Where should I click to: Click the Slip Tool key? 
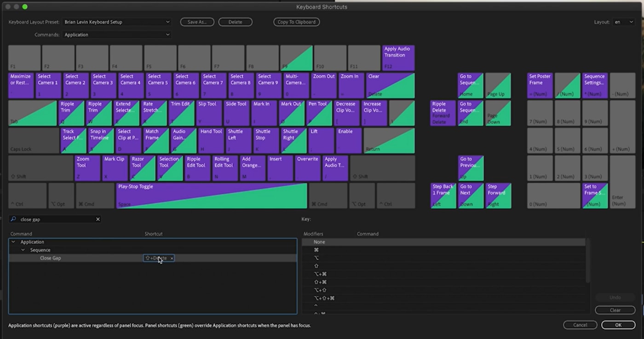[208, 113]
